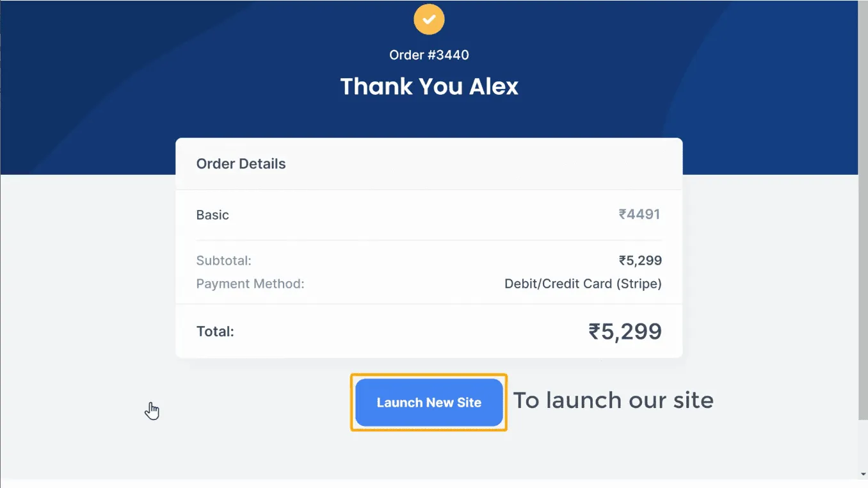Image resolution: width=868 pixels, height=488 pixels.
Task: Click the Order Details card header
Action: tap(241, 164)
